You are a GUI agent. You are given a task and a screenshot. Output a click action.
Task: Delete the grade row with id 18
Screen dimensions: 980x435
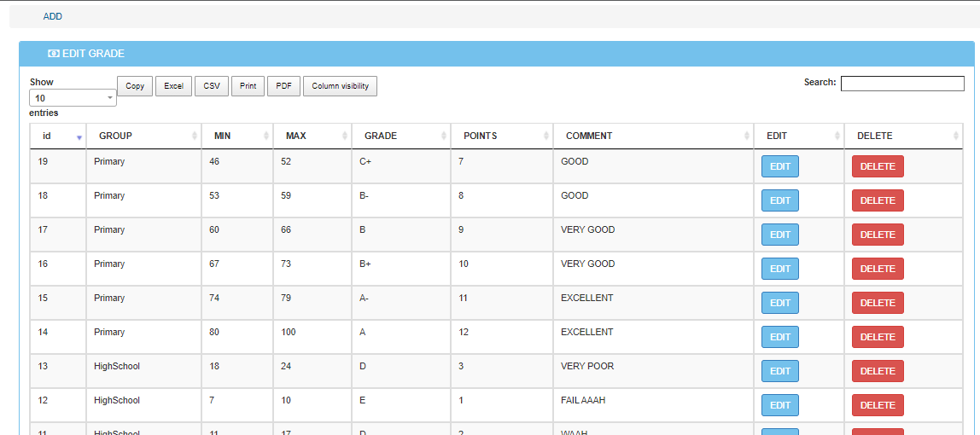pos(877,200)
